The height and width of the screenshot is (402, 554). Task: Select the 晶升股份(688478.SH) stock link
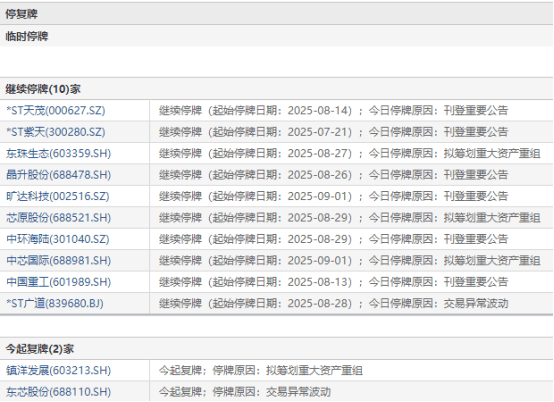[x=59, y=175]
